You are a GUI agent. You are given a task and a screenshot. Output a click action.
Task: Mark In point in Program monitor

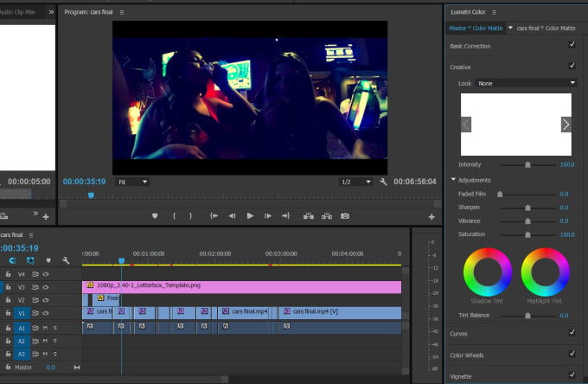click(x=174, y=216)
